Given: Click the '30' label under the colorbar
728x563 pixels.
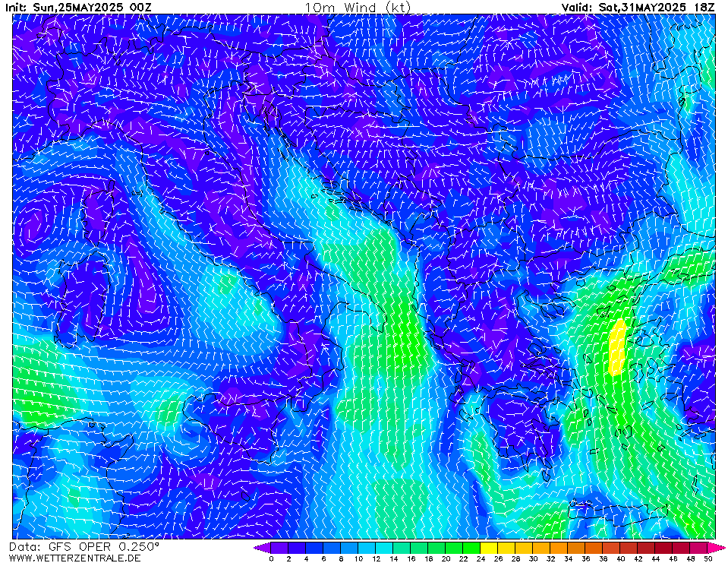Looking at the screenshot, I should point(533,558).
